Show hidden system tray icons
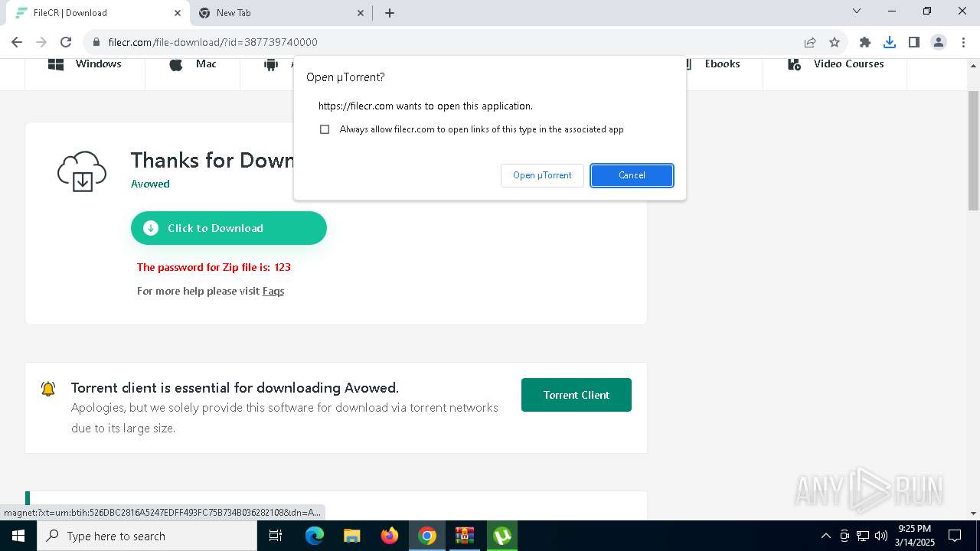The image size is (980, 551). coord(825,536)
